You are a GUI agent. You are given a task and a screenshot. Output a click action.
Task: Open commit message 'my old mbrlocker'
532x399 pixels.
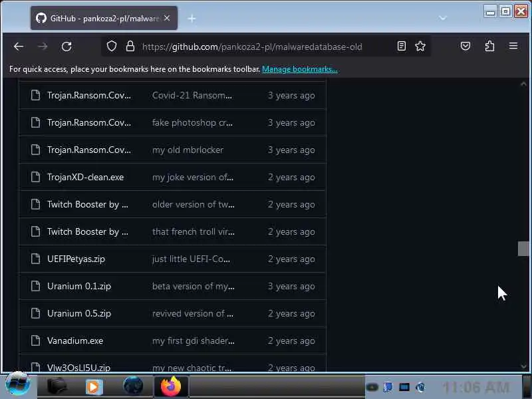[x=188, y=150]
